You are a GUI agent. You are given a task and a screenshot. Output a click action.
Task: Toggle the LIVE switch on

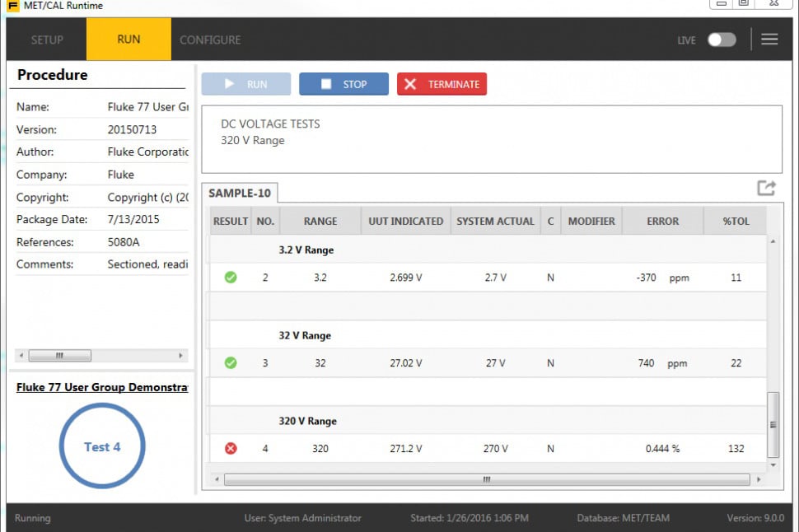tap(722, 39)
